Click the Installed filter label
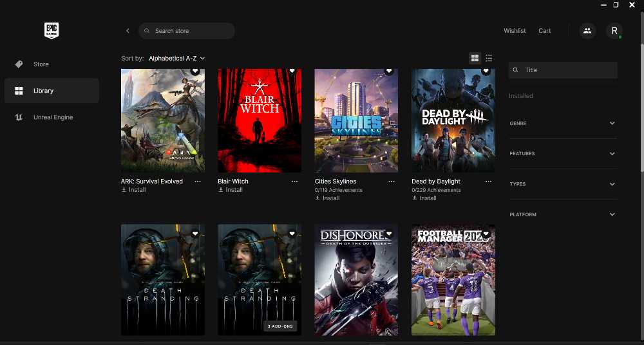This screenshot has height=345, width=644. coord(521,96)
